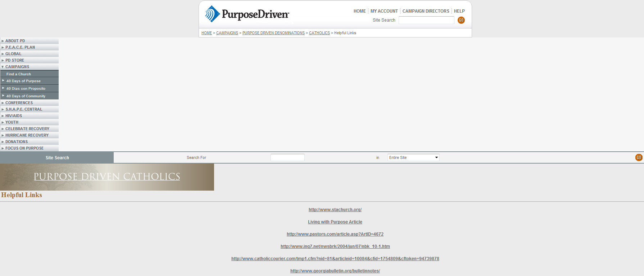Image resolution: width=644 pixels, height=276 pixels.
Task: Open MY ACCOUNT in top navigation
Action: coord(384,11)
